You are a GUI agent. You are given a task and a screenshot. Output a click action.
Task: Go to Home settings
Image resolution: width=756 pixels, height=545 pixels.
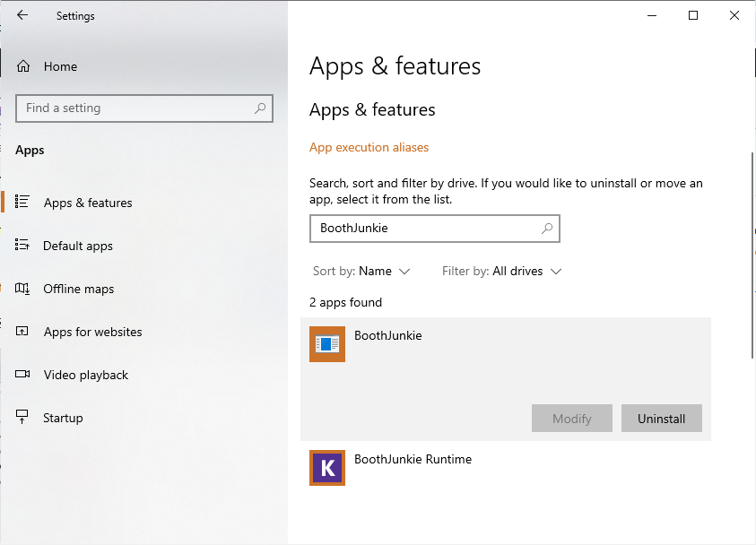tap(60, 66)
